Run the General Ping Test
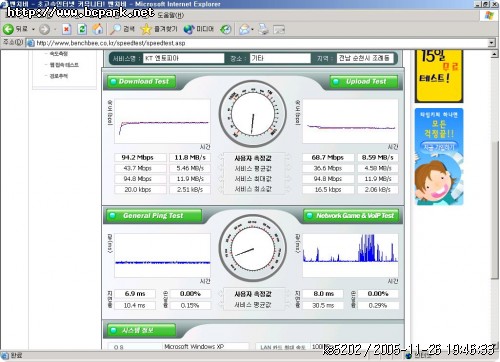 (x=154, y=216)
